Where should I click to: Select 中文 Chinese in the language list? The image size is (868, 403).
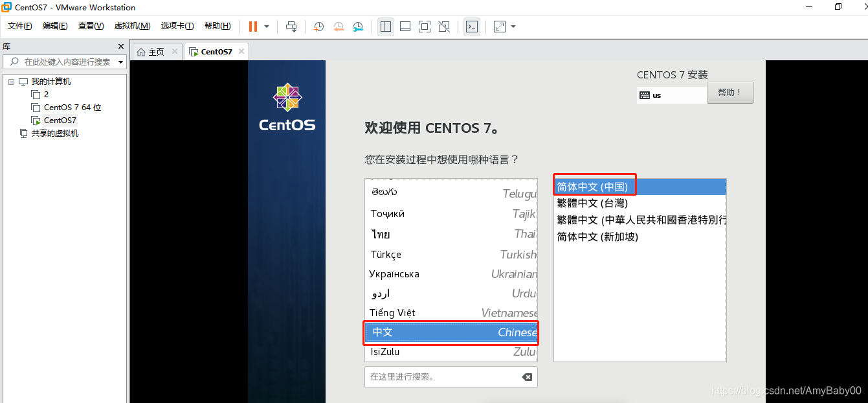pos(451,332)
